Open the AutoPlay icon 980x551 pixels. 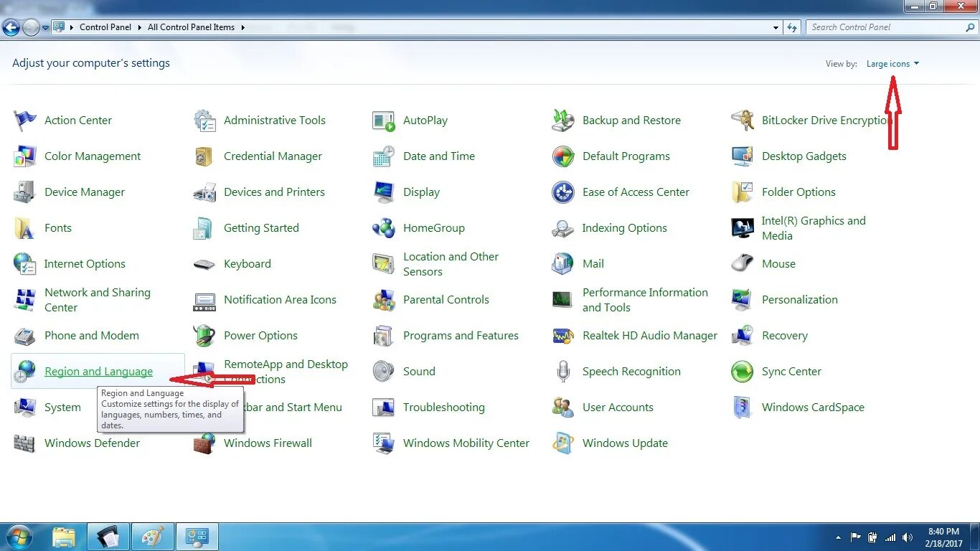[x=384, y=121]
